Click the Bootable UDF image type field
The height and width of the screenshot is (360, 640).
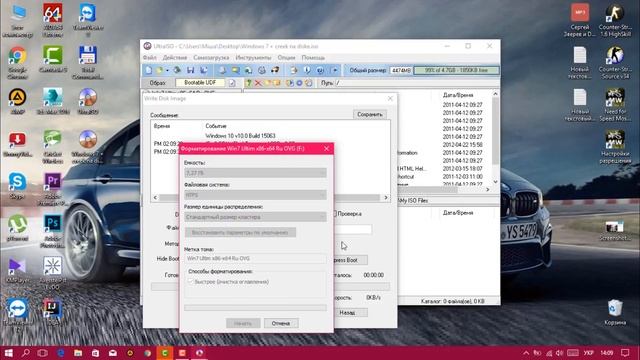pyautogui.click(x=200, y=82)
